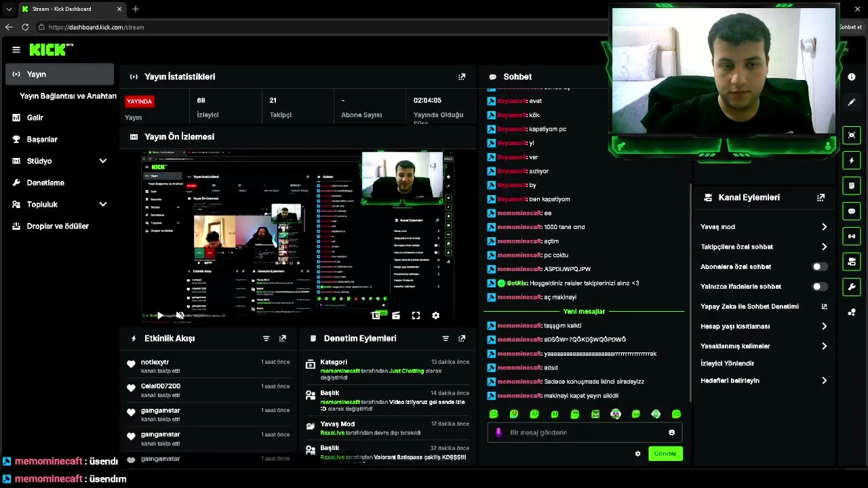Toggle the moderation log document widget

click(852, 186)
